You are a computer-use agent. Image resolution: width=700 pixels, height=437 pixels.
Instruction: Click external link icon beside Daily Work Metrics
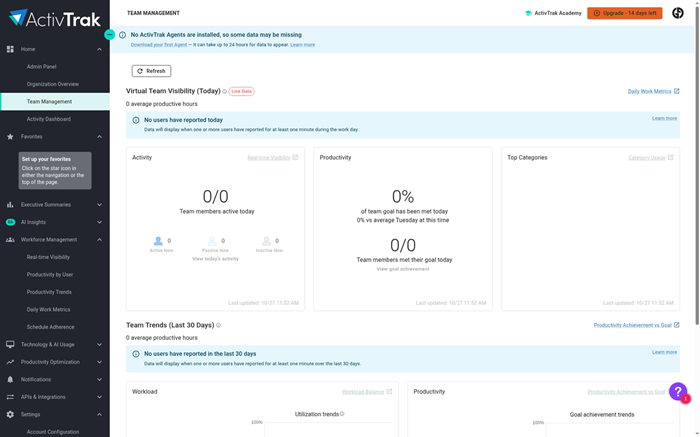[x=677, y=91]
